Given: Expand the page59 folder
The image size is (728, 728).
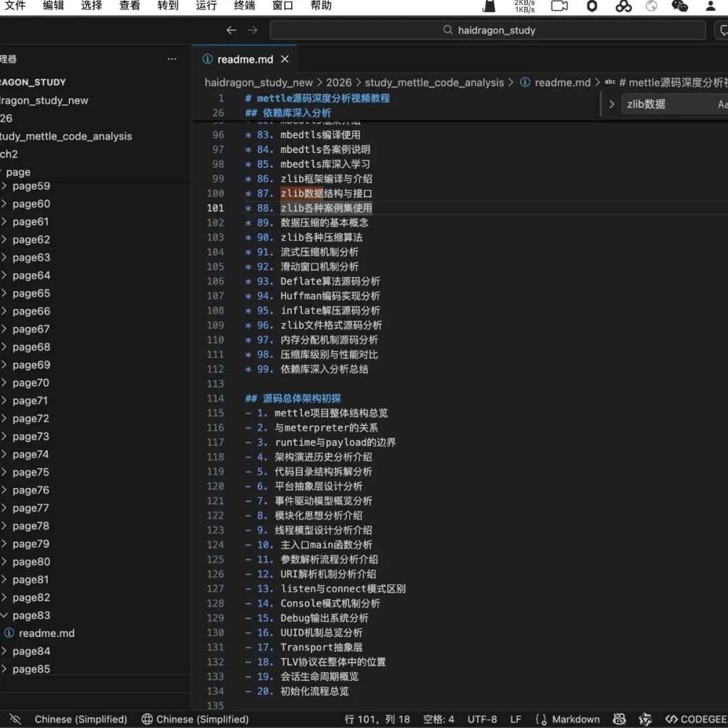Looking at the screenshot, I should click(x=30, y=186).
